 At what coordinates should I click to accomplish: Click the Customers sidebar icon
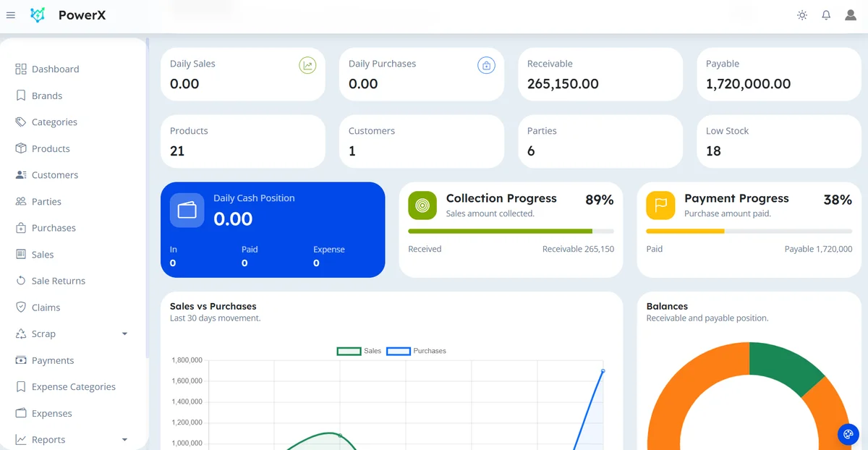pyautogui.click(x=21, y=175)
